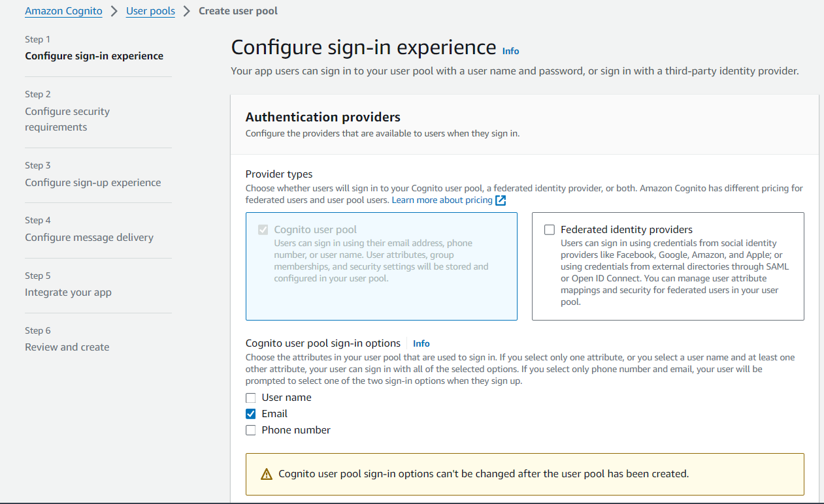
Task: Click the Federated identity providers card
Action: click(668, 266)
